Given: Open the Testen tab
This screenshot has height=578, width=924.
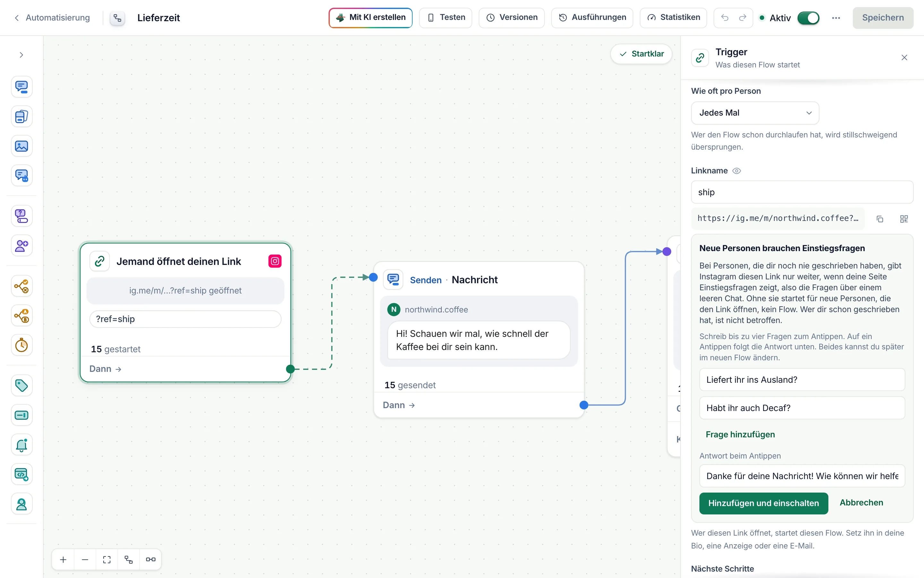Looking at the screenshot, I should pyautogui.click(x=446, y=18).
